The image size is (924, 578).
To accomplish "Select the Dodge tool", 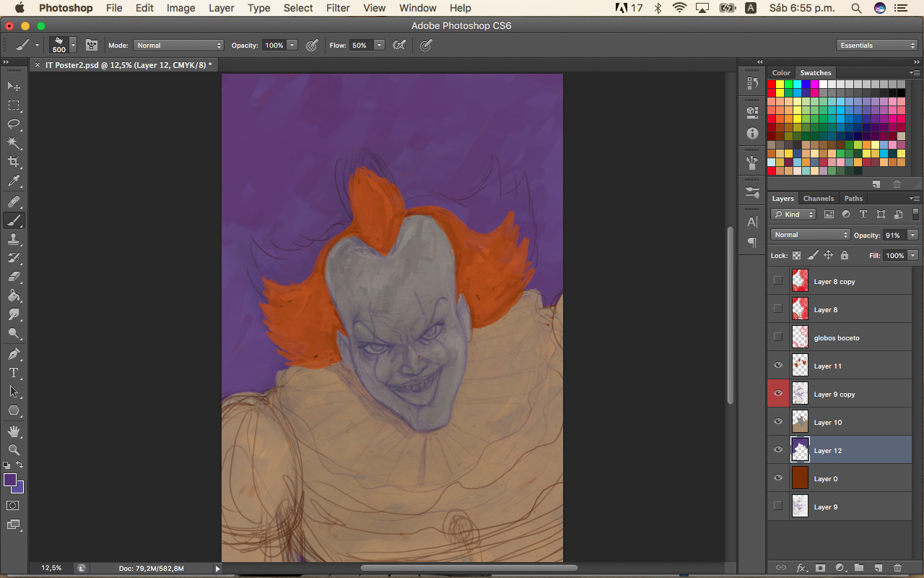I will click(14, 333).
